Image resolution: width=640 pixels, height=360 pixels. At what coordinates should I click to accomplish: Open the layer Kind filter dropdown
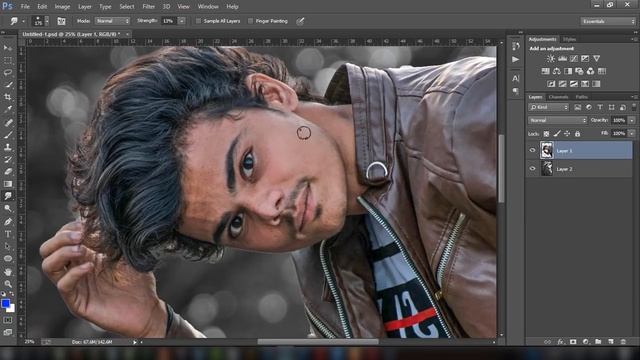tap(549, 107)
